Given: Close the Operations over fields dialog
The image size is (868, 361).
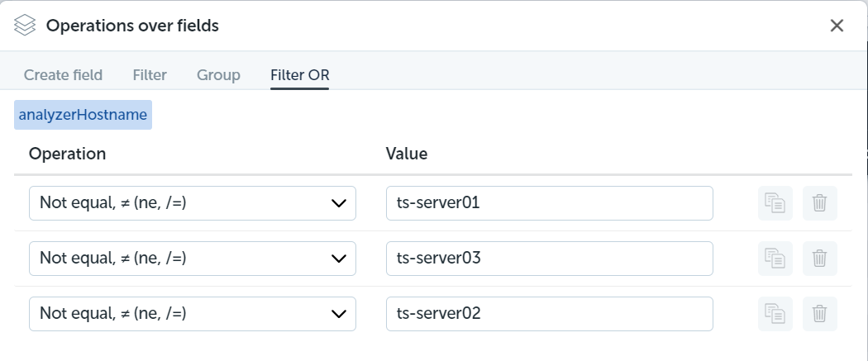Looking at the screenshot, I should pyautogui.click(x=837, y=26).
